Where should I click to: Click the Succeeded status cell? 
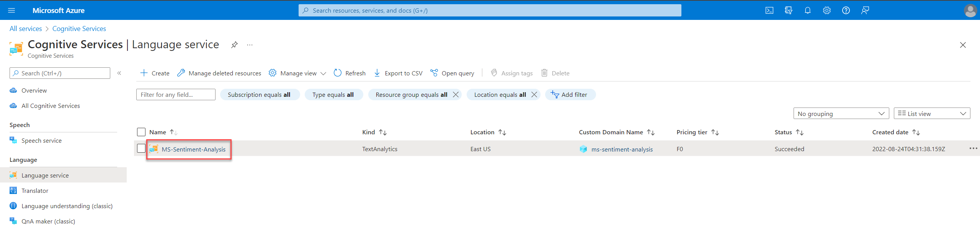coord(789,149)
